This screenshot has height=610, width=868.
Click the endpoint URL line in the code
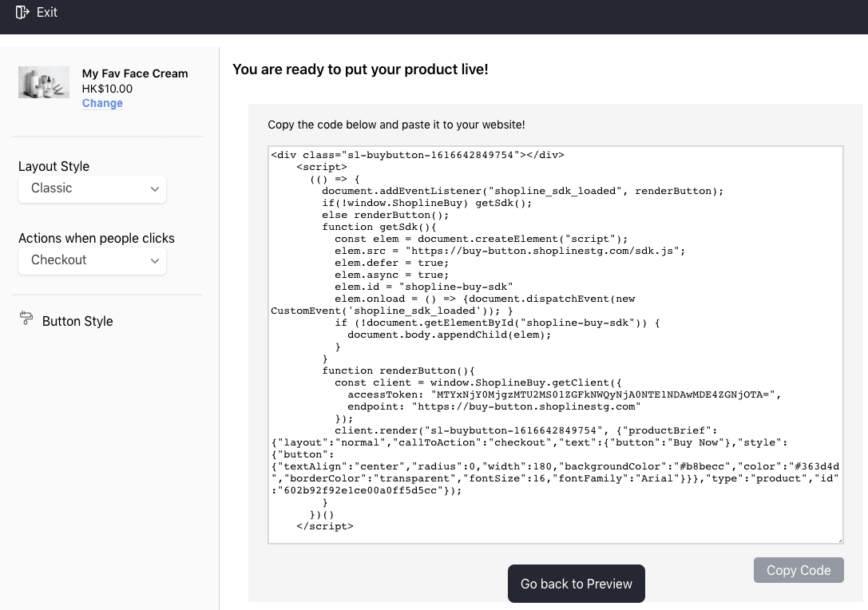494,407
